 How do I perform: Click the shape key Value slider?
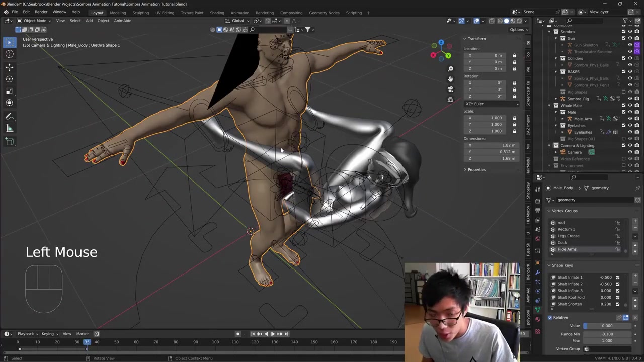click(x=606, y=326)
